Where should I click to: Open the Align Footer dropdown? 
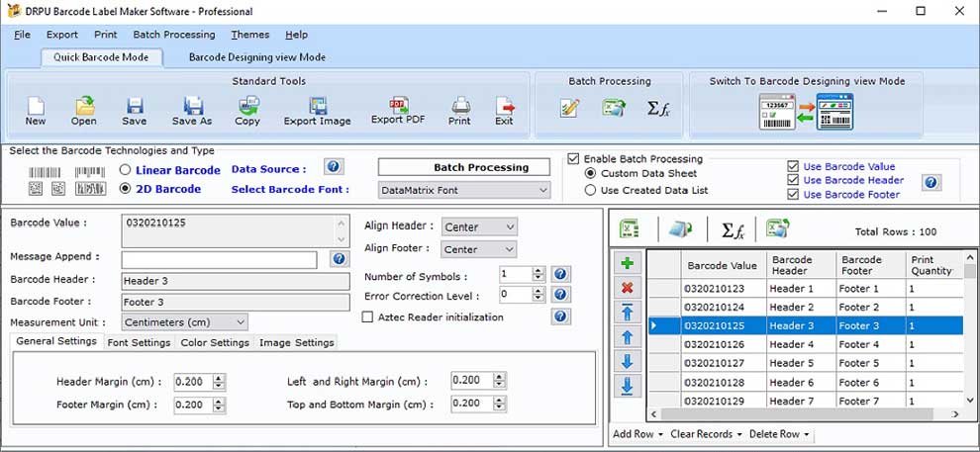click(x=479, y=249)
